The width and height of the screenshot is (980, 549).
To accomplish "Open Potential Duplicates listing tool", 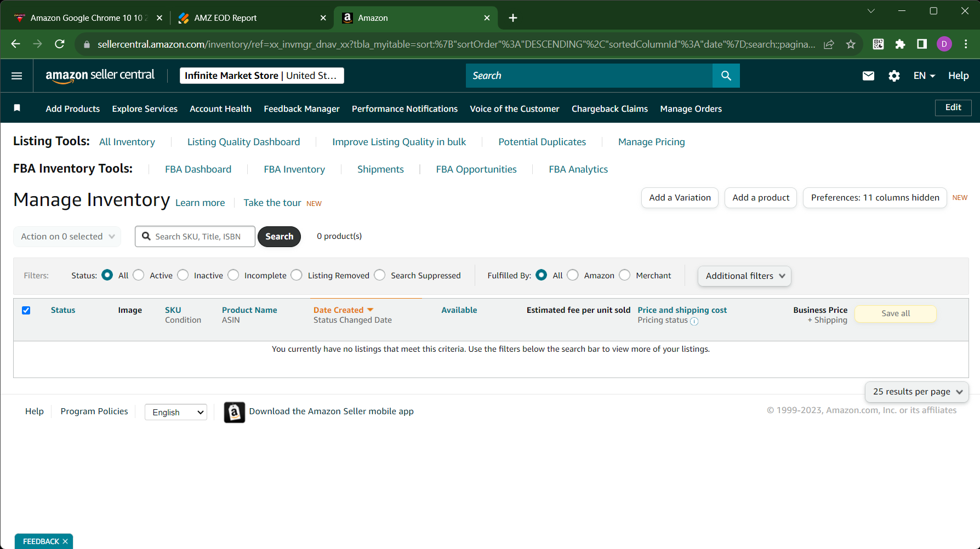I will tap(542, 142).
